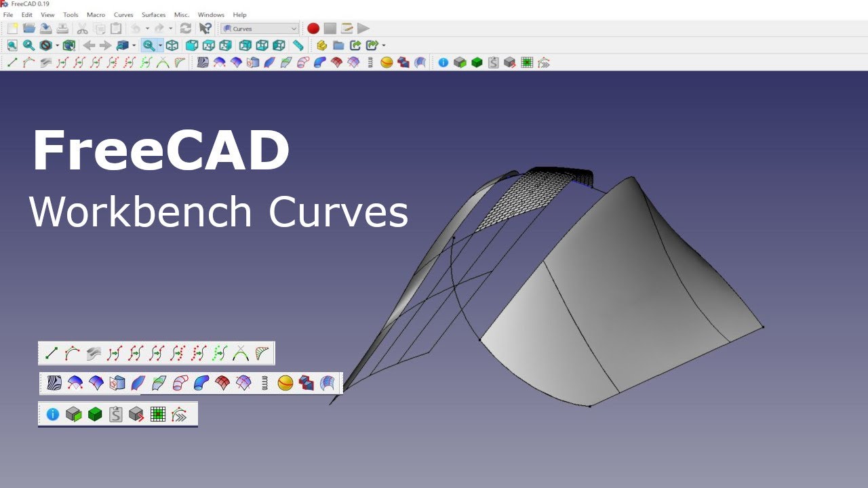Switch to the bottom view cube
The height and width of the screenshot is (488, 868).
262,45
